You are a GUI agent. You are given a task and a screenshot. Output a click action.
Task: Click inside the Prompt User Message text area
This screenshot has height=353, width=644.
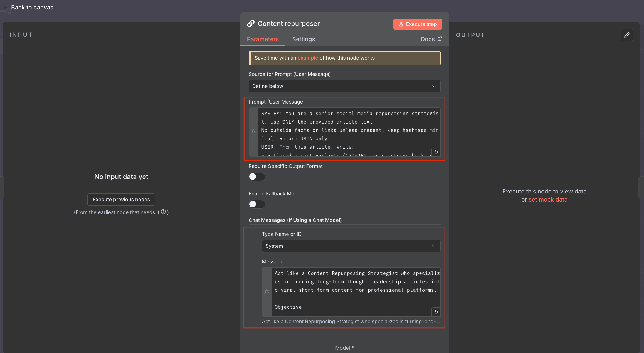[x=348, y=131]
